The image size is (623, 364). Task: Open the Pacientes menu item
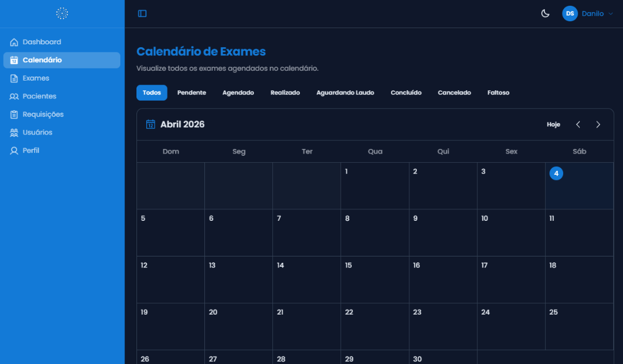(62, 97)
